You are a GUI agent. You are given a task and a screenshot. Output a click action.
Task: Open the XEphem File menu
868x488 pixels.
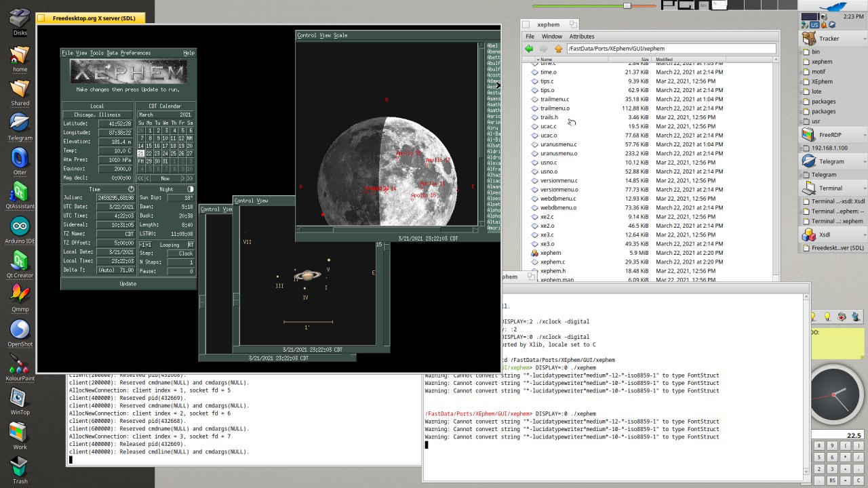[67, 53]
